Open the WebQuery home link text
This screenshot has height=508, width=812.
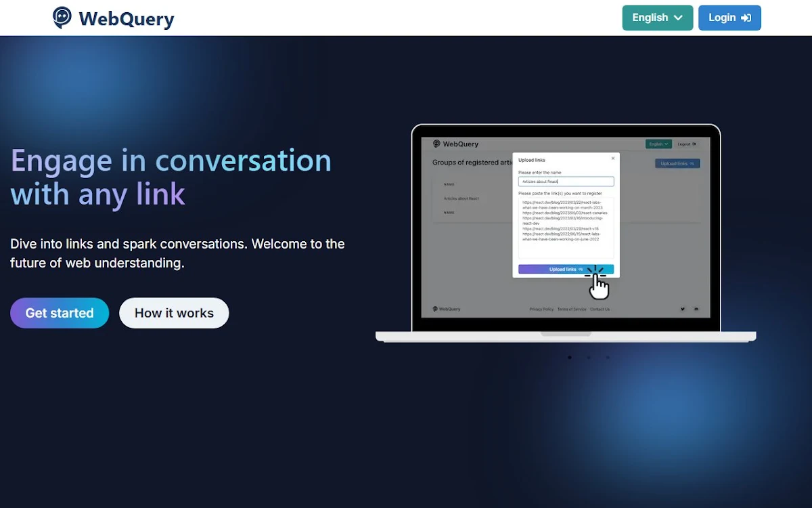pos(127,19)
